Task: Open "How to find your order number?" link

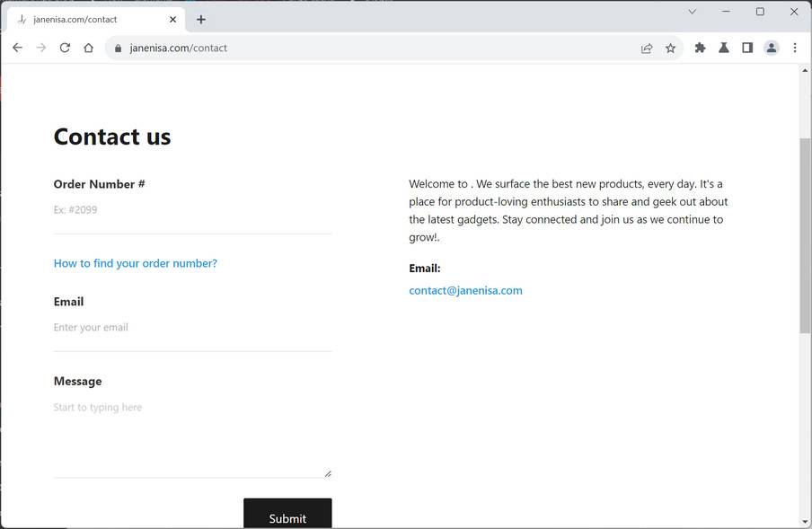Action: click(x=136, y=263)
